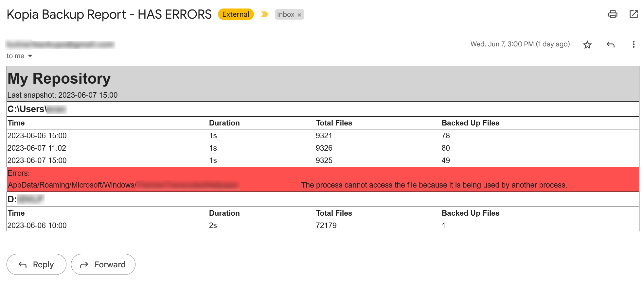Click the 'Duration' header in C:\Users table
644x283 pixels.
coord(224,123)
